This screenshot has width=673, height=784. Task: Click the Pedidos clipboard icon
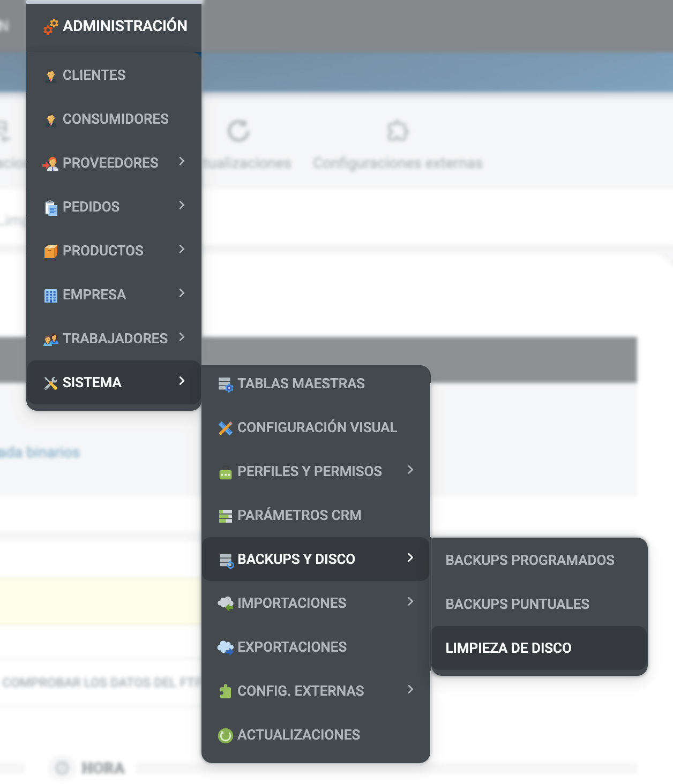(x=51, y=207)
